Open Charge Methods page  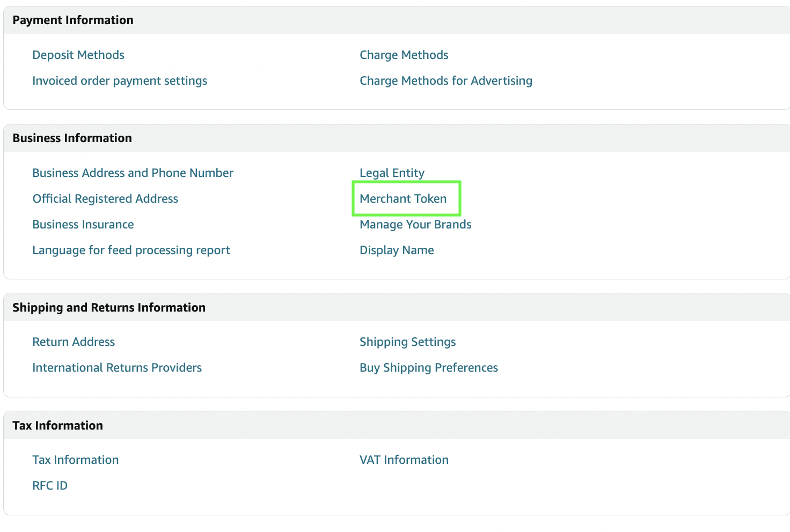[x=404, y=55]
